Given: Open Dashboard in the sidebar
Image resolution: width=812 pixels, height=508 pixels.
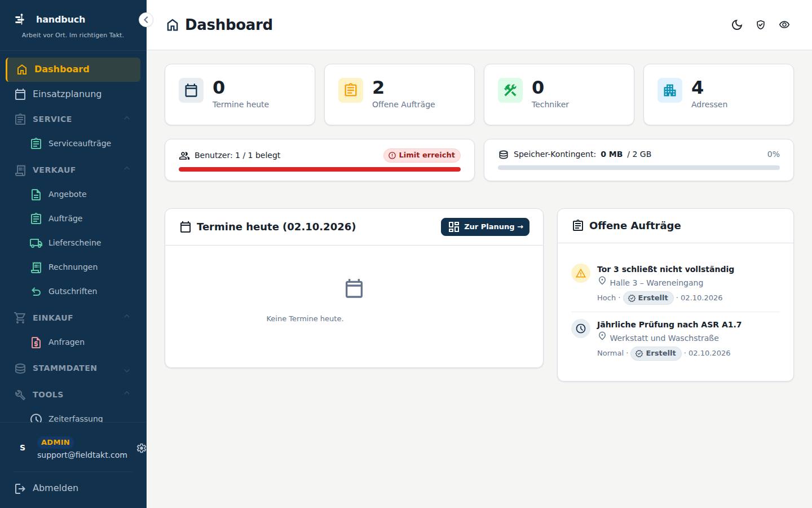Looking at the screenshot, I should coord(73,69).
